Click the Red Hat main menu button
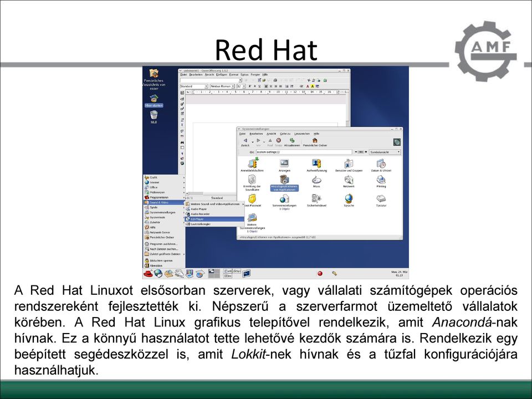The width and height of the screenshot is (532, 399). [148, 273]
